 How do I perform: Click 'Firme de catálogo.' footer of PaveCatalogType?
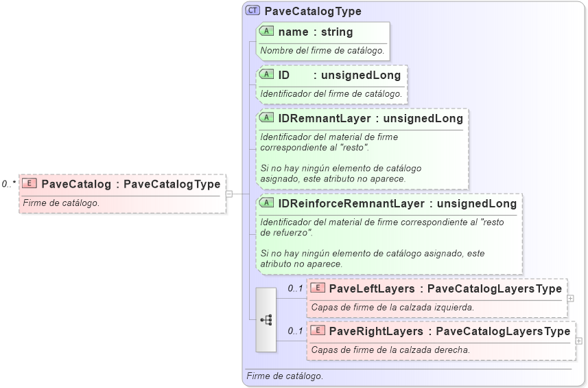click(285, 376)
